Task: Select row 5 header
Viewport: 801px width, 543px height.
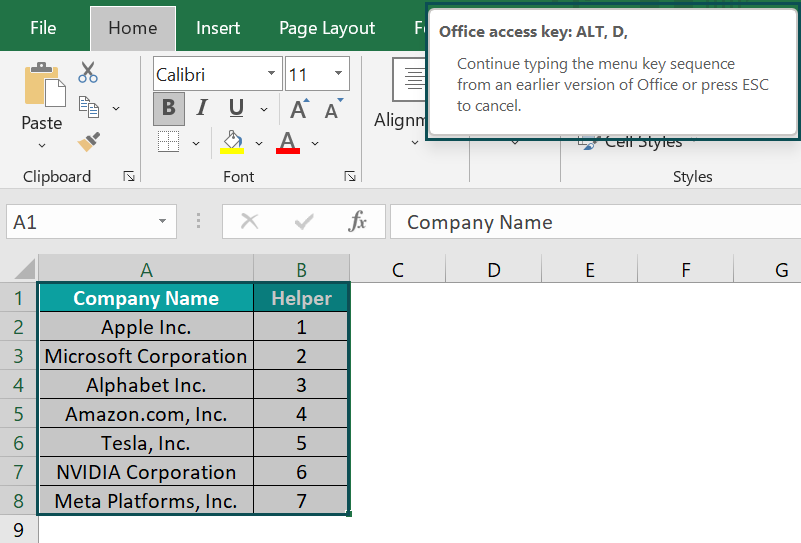Action: [18, 414]
